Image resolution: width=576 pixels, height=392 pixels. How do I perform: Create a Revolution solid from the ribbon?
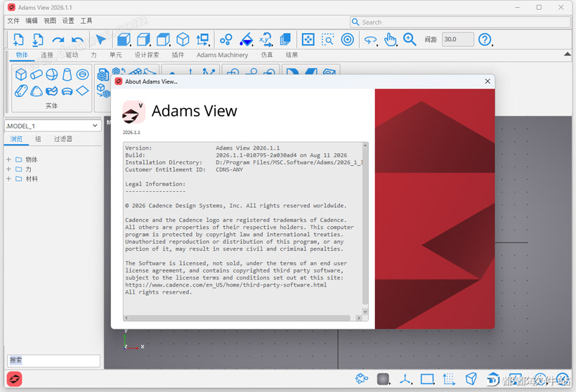pos(67,91)
